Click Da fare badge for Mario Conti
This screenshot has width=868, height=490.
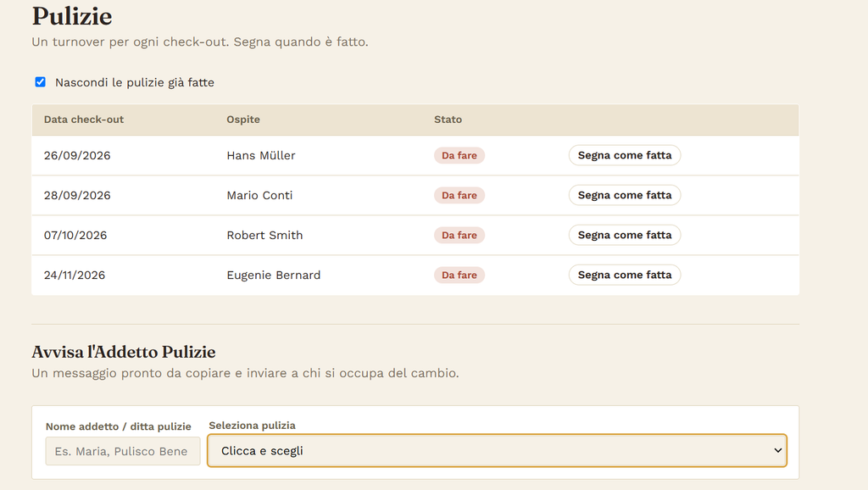(459, 196)
